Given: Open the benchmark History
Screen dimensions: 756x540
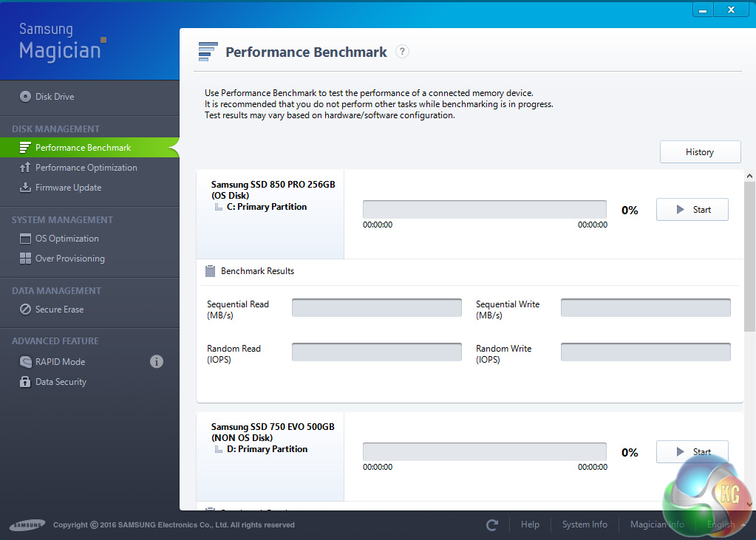Looking at the screenshot, I should [700, 152].
